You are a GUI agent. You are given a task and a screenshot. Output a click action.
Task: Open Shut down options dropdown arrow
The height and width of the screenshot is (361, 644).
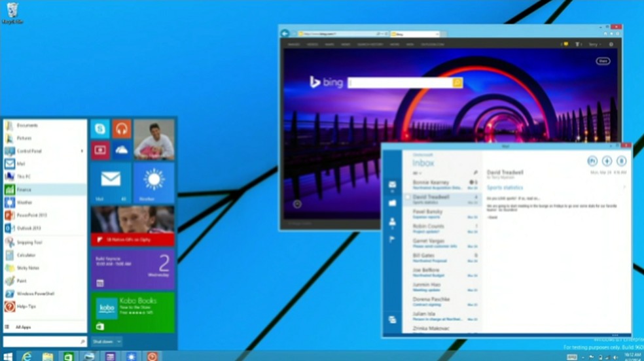pos(118,341)
